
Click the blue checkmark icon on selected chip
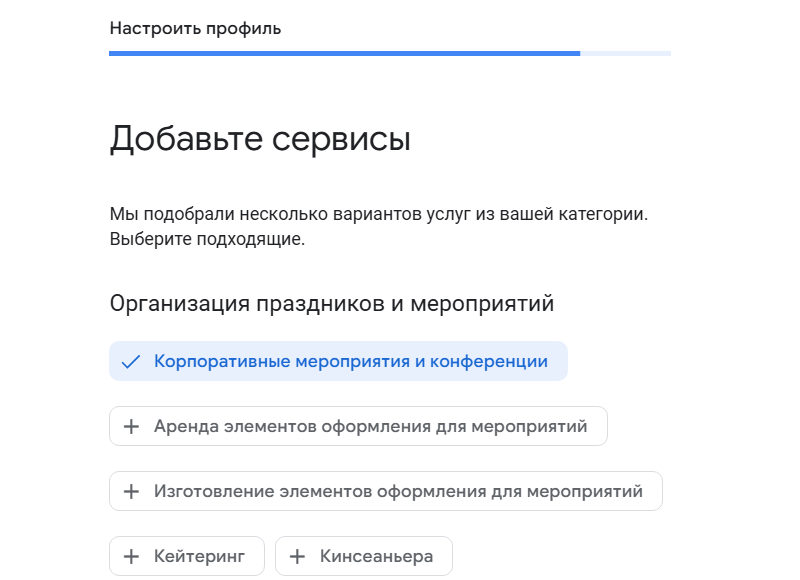tap(131, 362)
